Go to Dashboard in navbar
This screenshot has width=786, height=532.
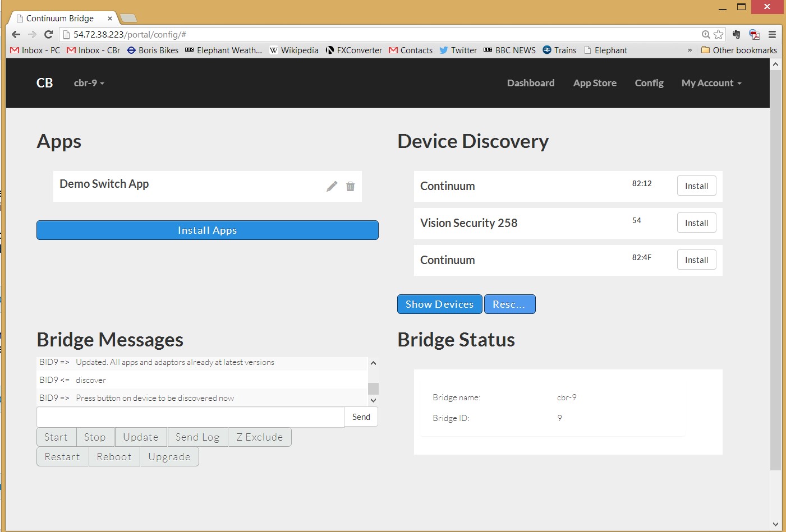click(531, 83)
